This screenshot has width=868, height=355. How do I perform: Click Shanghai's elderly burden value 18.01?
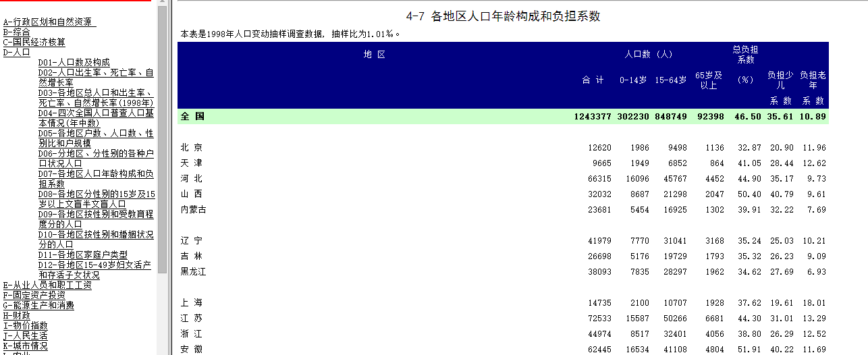[x=814, y=303]
